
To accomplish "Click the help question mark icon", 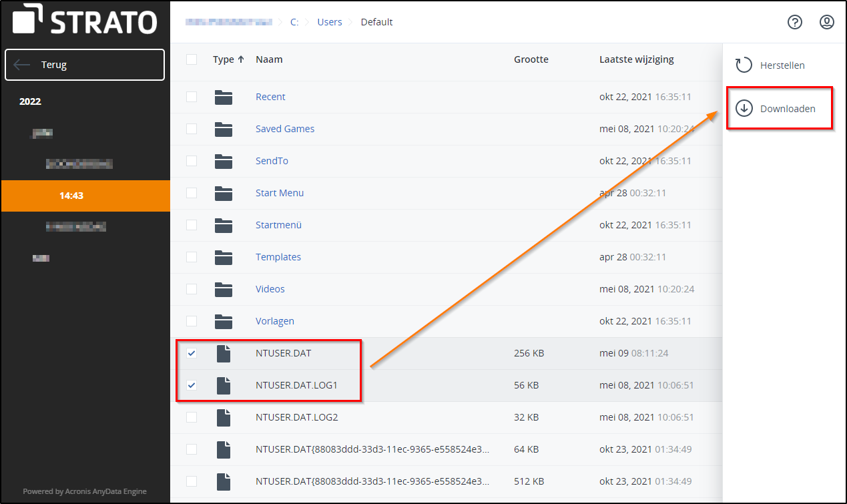I will [794, 22].
